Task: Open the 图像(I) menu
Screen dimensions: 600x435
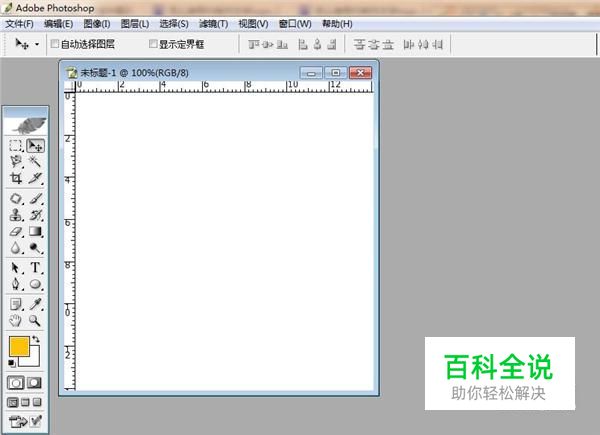Action: click(x=97, y=24)
